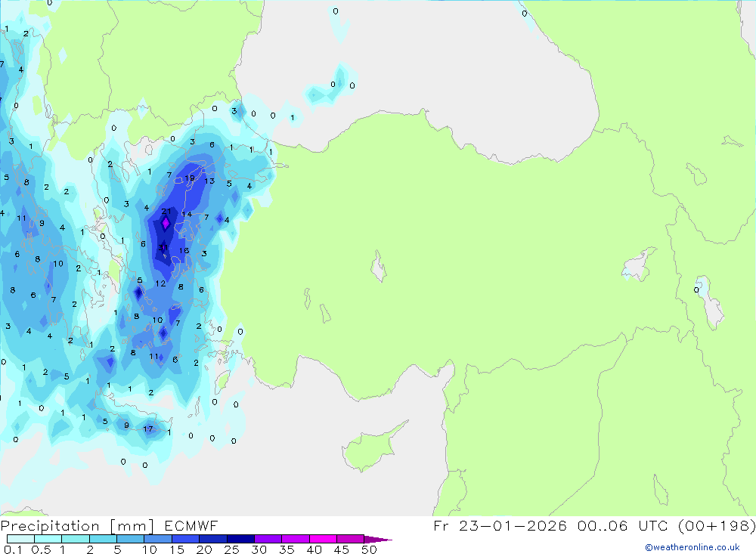
Task: Click the '[mm]' unit label
Action: [x=132, y=526]
